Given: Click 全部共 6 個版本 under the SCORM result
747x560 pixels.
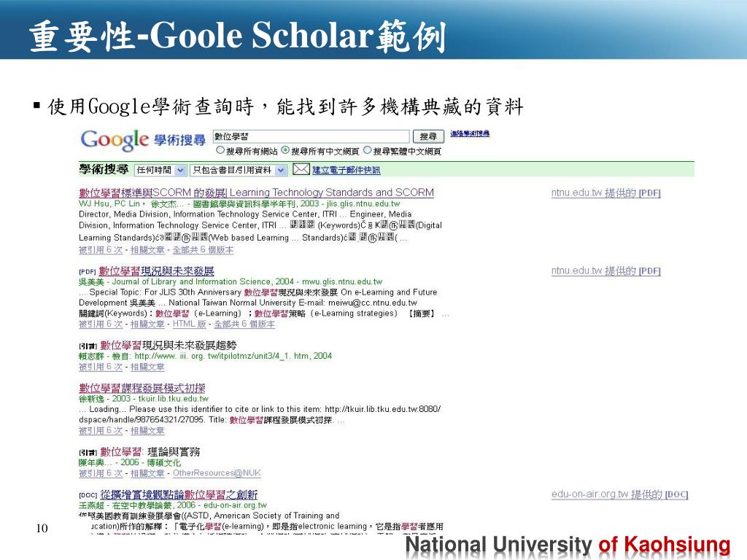Looking at the screenshot, I should pyautogui.click(x=203, y=250).
